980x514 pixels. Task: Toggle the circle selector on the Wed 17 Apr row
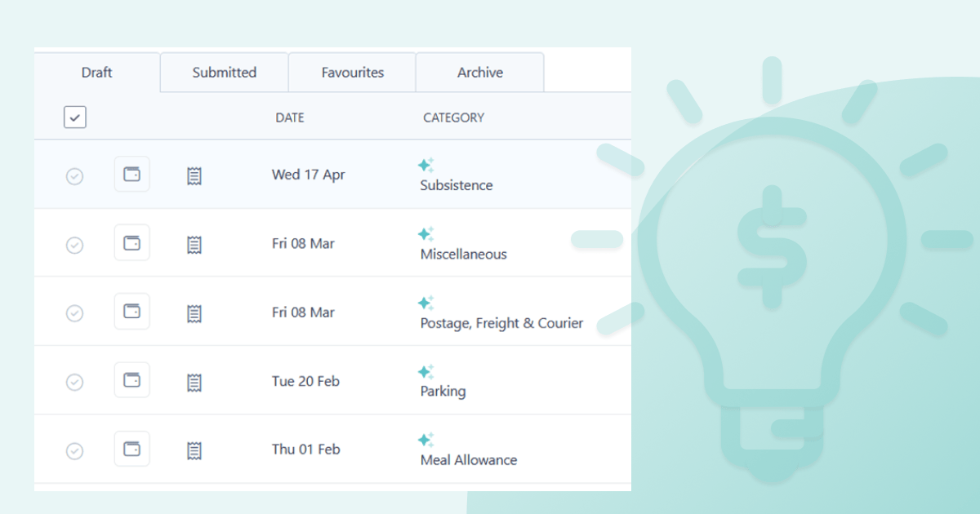click(x=74, y=175)
